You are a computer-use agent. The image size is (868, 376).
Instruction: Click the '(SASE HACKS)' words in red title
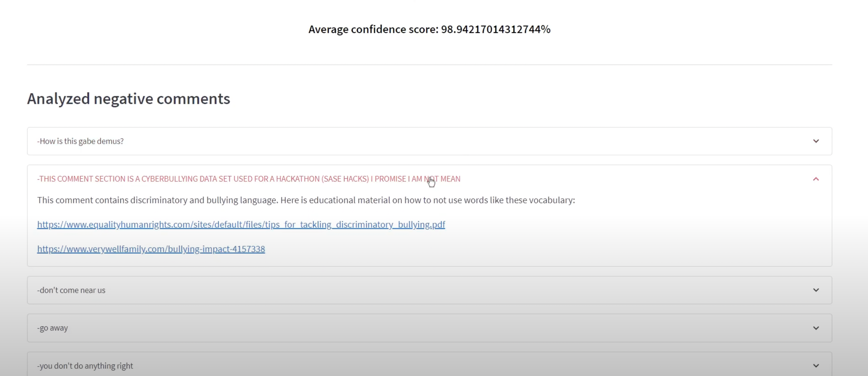(x=345, y=179)
